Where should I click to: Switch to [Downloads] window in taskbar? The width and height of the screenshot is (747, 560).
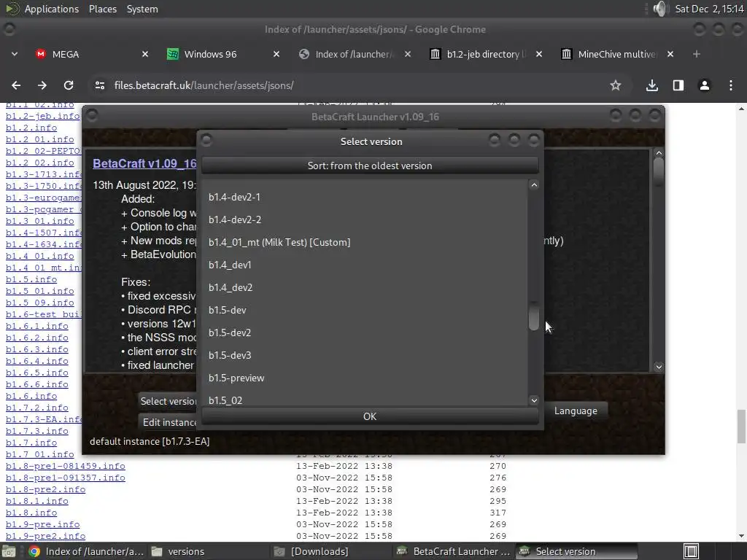[330, 551]
